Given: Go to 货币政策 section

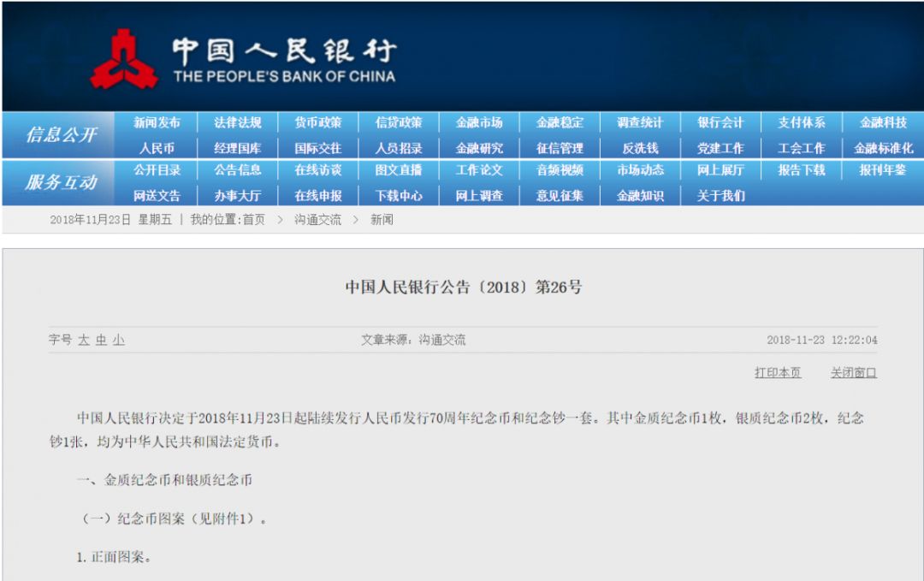Looking at the screenshot, I should coord(318,122).
